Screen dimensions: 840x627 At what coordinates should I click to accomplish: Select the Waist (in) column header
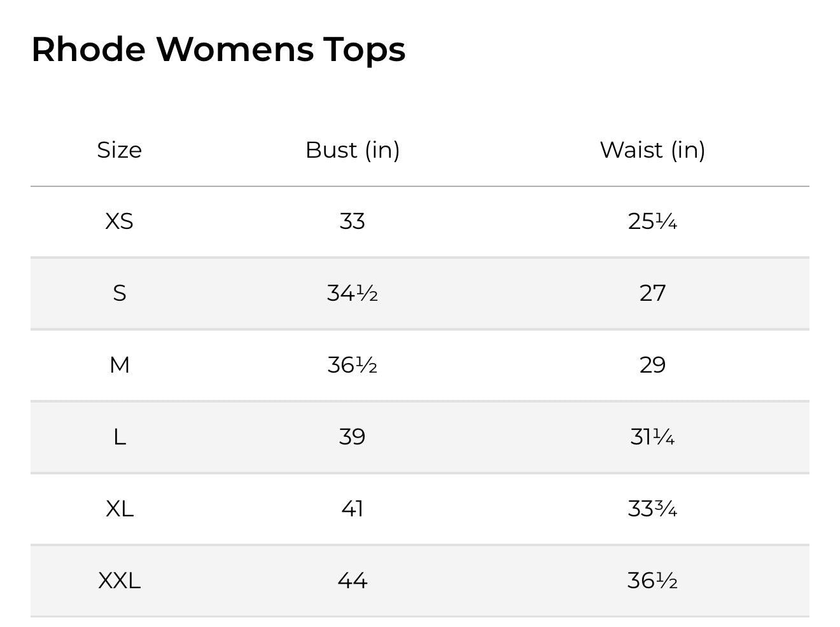point(652,150)
